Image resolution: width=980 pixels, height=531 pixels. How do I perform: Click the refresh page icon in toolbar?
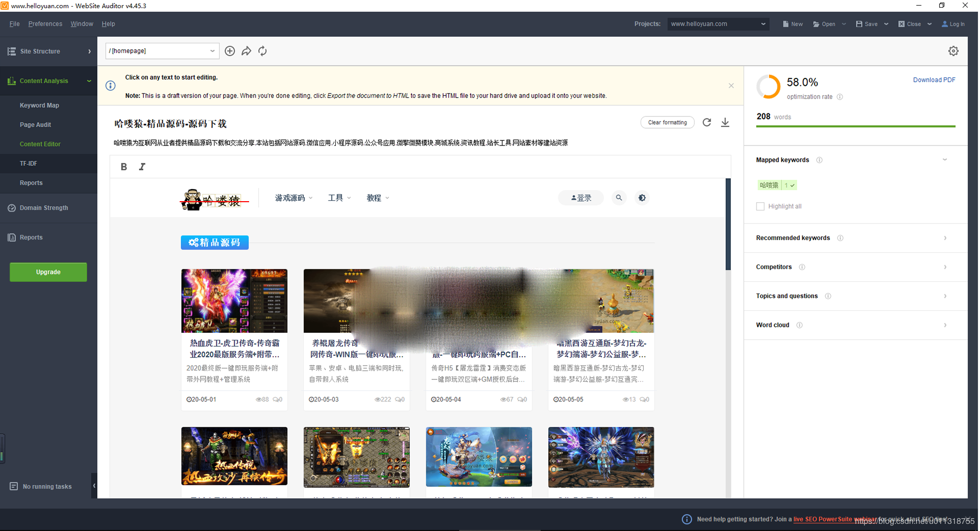coord(262,51)
